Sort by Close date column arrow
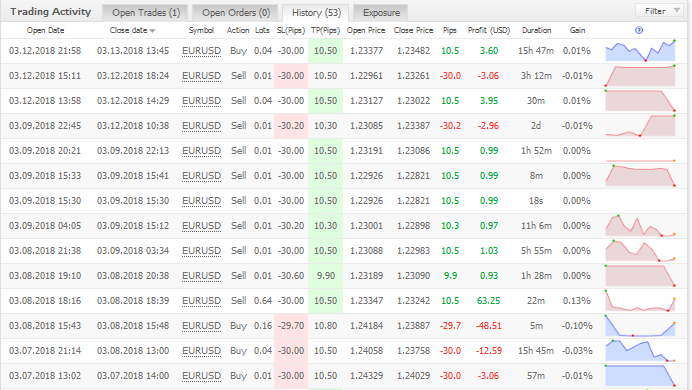This screenshot has height=390, width=692. pos(153,31)
